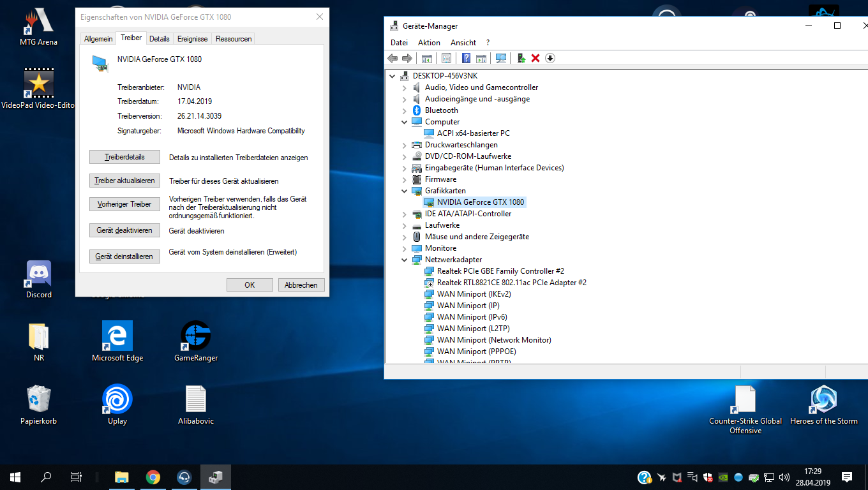Open Discord desktop shortcut
Viewport: 868px width, 490px height.
tap(39, 279)
